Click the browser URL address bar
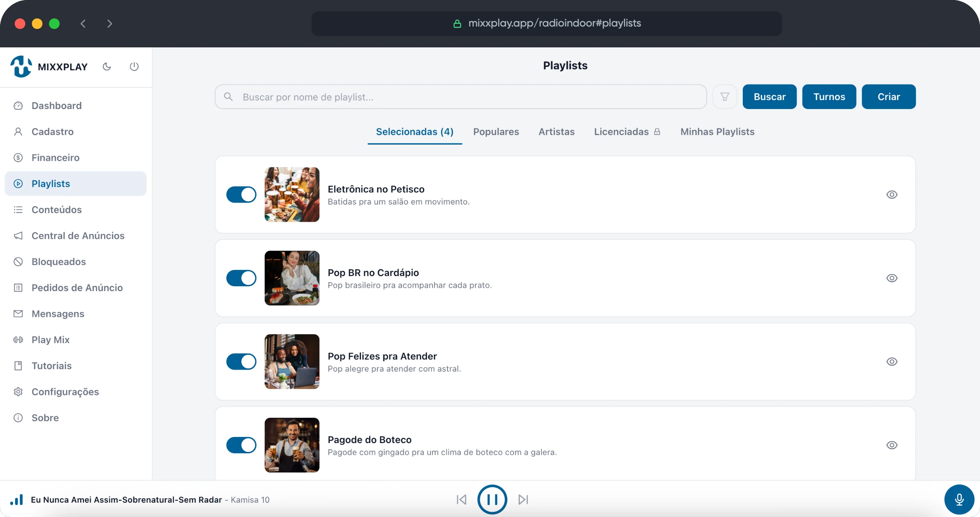Viewport: 980px width, 517px height. (547, 24)
